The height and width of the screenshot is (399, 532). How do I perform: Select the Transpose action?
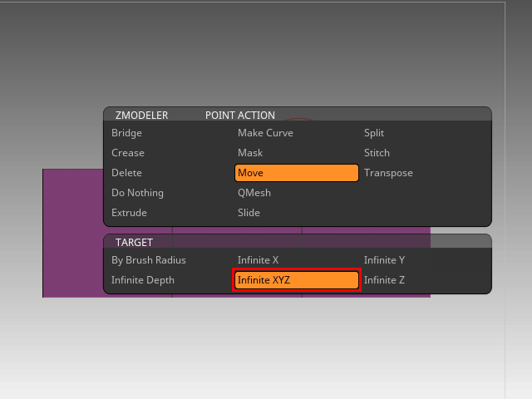388,173
